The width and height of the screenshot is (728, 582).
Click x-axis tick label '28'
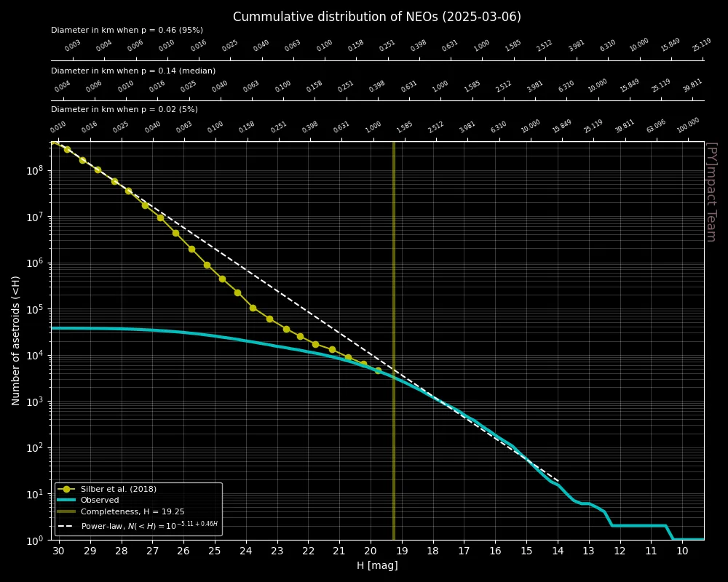pos(121,551)
